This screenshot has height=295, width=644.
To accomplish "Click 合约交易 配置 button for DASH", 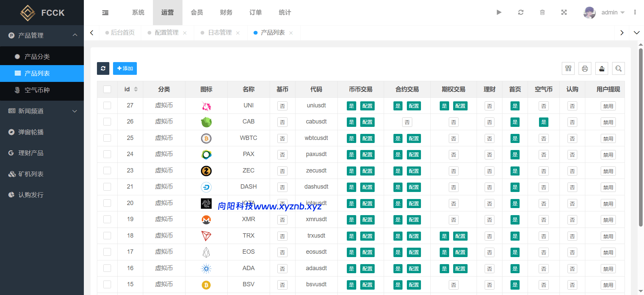I will 414,187.
